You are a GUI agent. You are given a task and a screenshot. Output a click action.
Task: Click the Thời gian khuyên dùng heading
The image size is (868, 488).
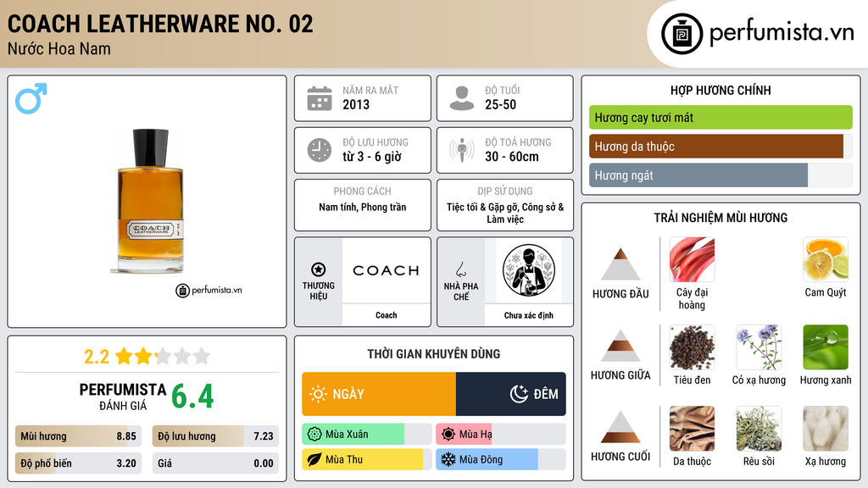(434, 354)
